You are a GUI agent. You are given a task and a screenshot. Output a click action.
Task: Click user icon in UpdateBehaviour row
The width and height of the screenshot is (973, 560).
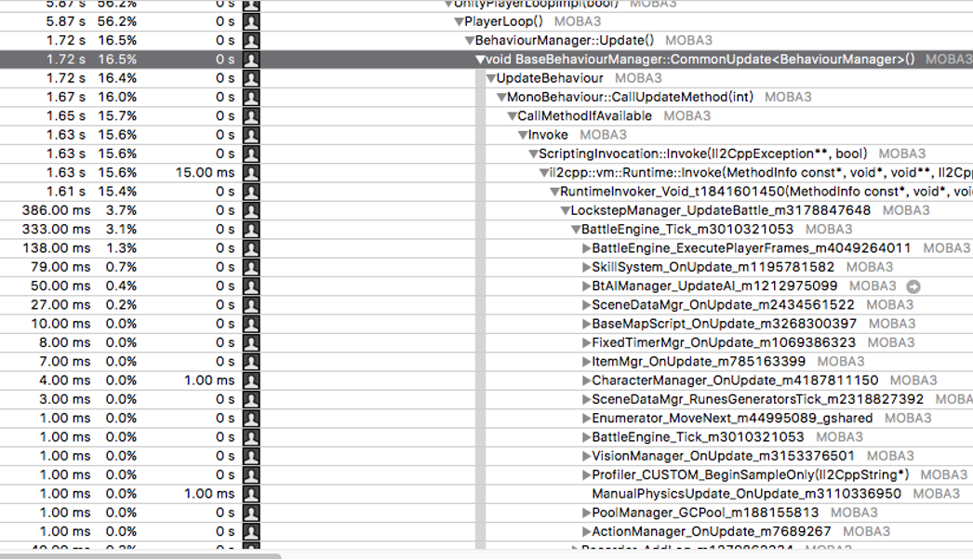pos(251,78)
